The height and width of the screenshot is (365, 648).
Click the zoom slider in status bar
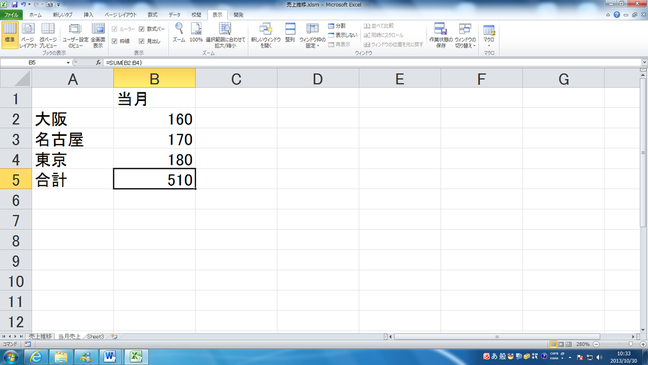(x=619, y=344)
